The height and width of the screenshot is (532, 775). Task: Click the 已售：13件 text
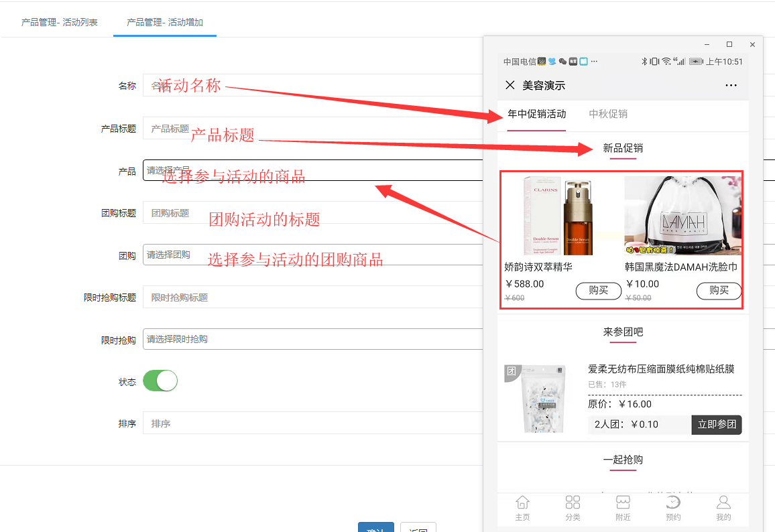click(607, 385)
